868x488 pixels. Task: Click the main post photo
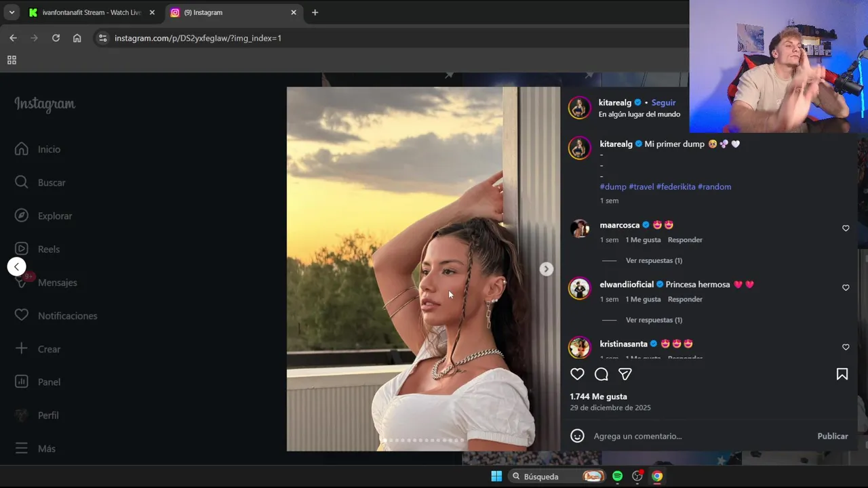coord(423,269)
